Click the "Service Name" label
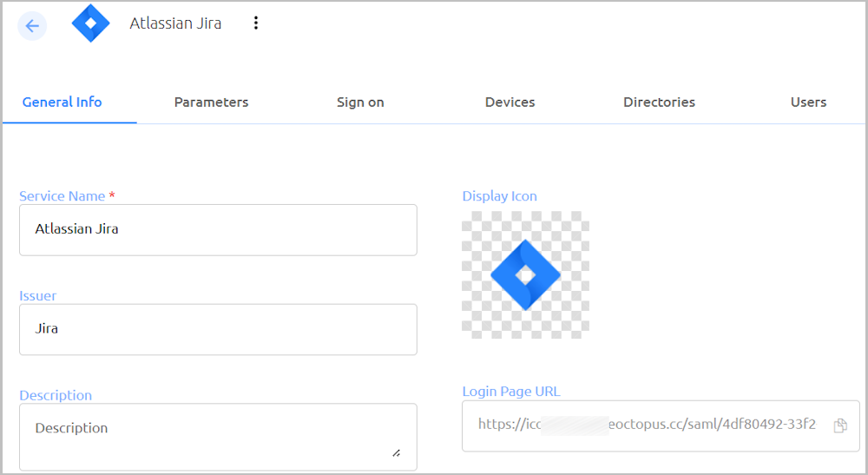This screenshot has width=868, height=475. click(x=62, y=196)
